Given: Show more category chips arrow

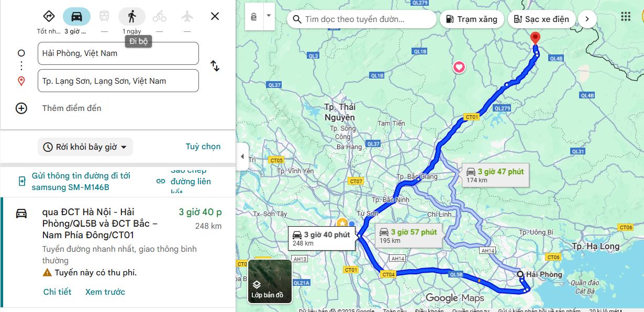Looking at the screenshot, I should click(x=587, y=19).
